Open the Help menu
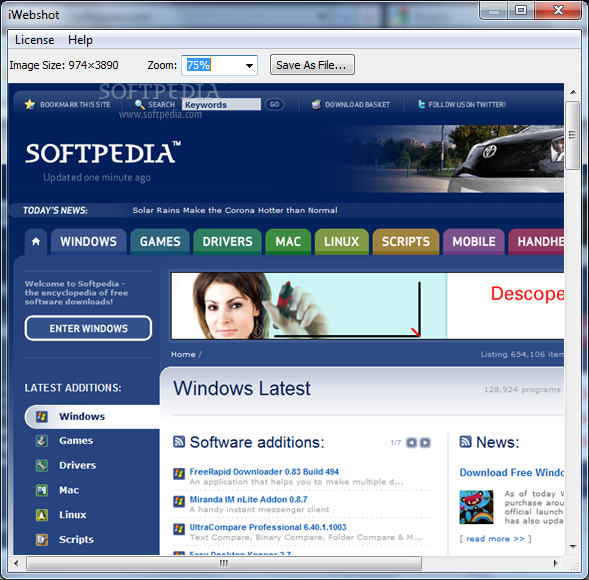 [x=80, y=40]
